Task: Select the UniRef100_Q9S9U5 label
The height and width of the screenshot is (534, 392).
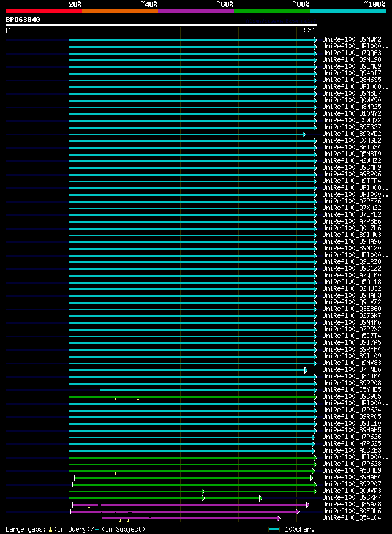Action: click(x=352, y=397)
